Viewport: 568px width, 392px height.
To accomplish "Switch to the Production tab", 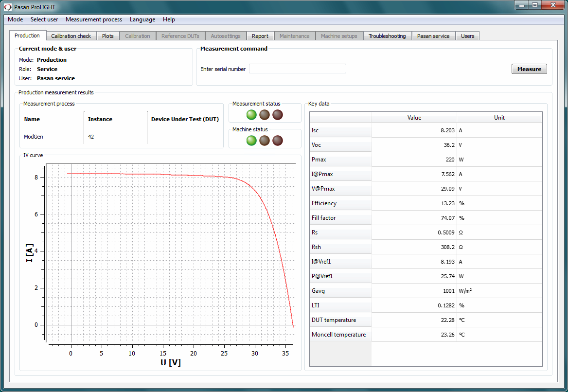I will point(27,36).
